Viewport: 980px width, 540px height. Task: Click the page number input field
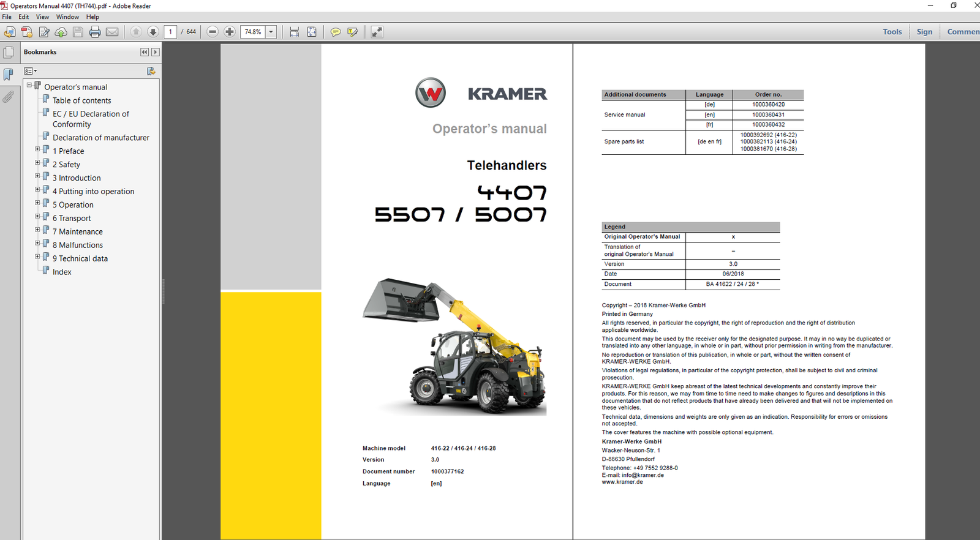[x=170, y=32]
